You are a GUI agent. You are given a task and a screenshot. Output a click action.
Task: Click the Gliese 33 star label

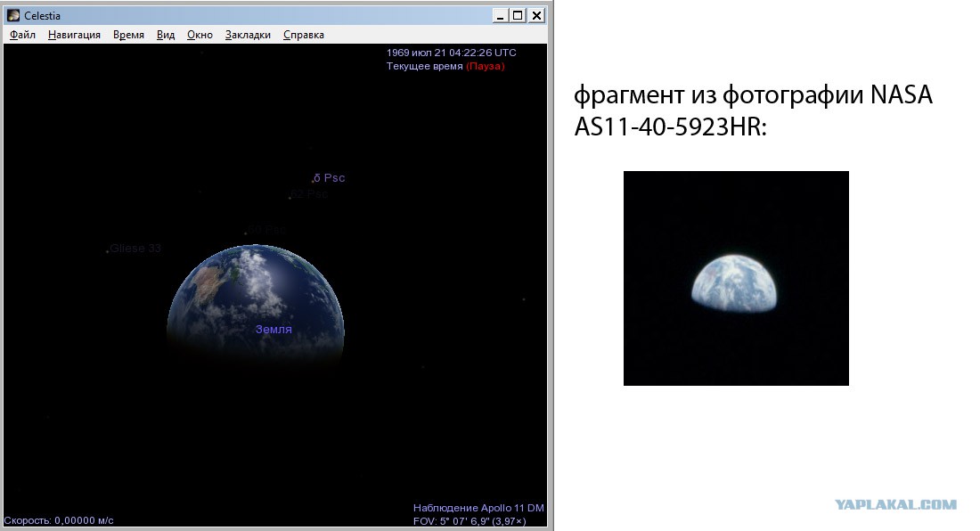135,249
